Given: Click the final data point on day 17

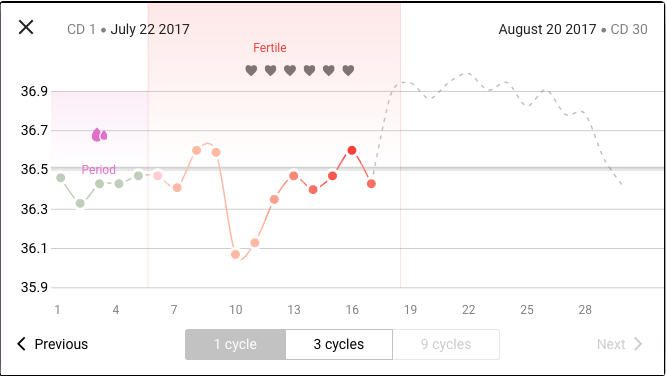Looking at the screenshot, I should (x=371, y=184).
